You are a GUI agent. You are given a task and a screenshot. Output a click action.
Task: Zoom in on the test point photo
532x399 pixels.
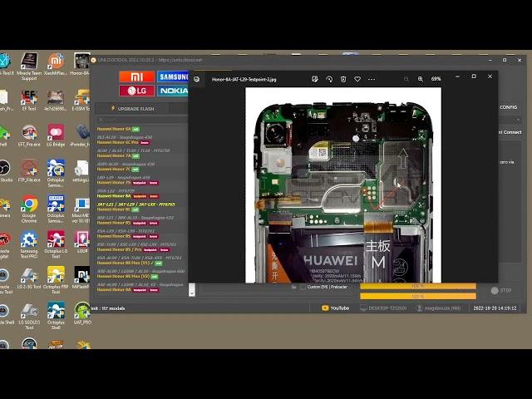click(x=421, y=79)
